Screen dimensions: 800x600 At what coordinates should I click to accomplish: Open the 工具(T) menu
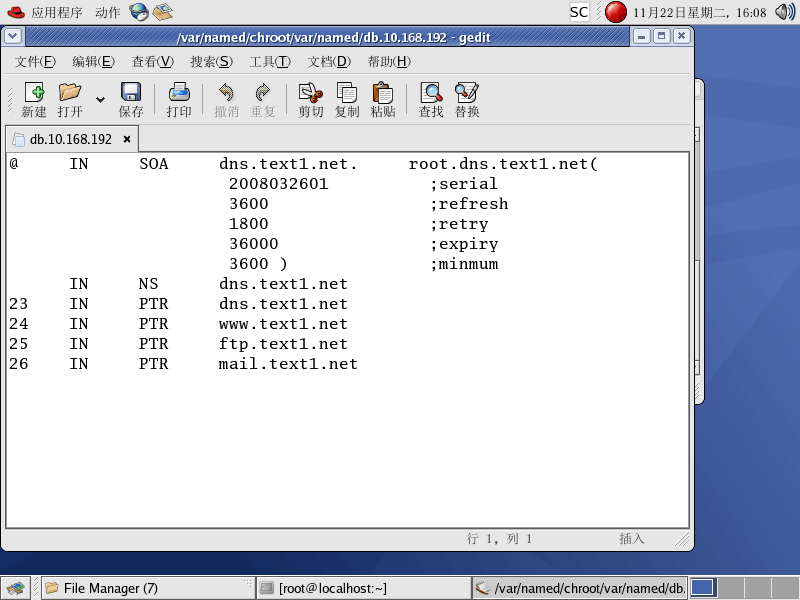click(270, 62)
